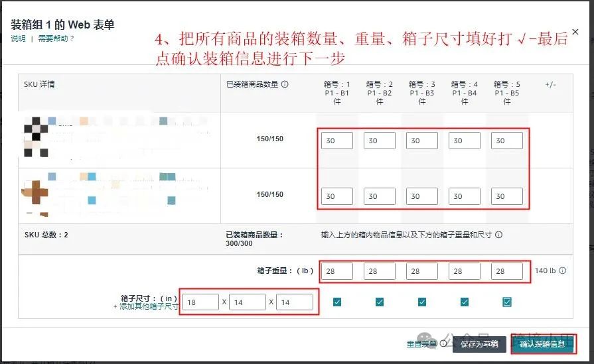Image resolution: width=594 pixels, height=364 pixels.
Task: Toggle checkbox under box 1 weight
Action: (337, 302)
